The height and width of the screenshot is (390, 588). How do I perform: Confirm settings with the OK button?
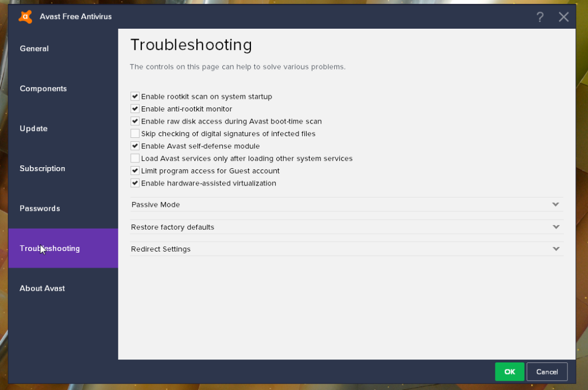509,372
